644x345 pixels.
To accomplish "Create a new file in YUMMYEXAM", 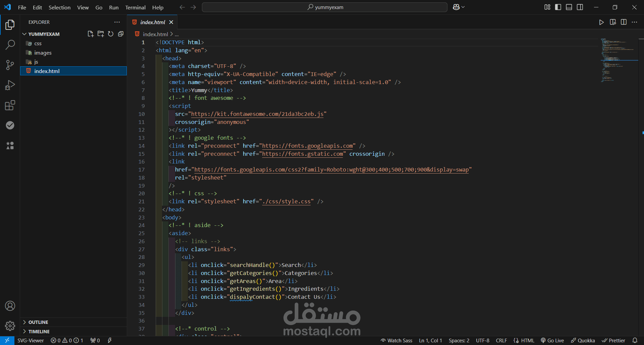I will (x=91, y=34).
